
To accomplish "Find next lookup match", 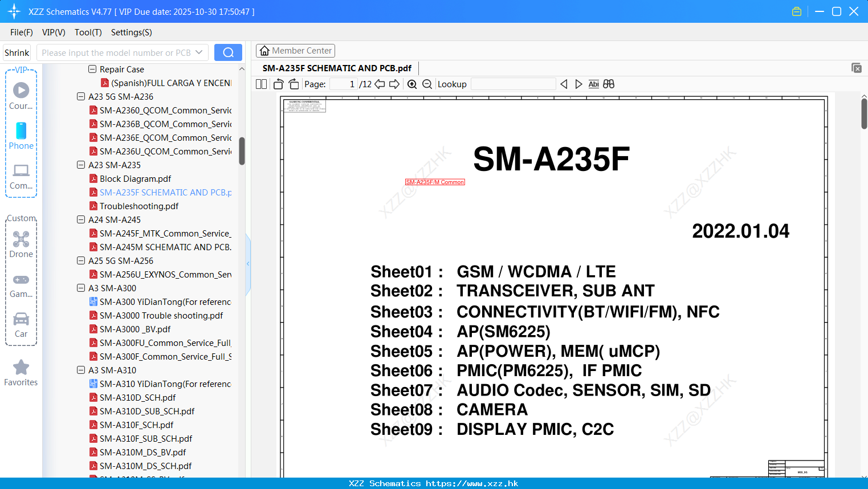I will click(x=578, y=84).
